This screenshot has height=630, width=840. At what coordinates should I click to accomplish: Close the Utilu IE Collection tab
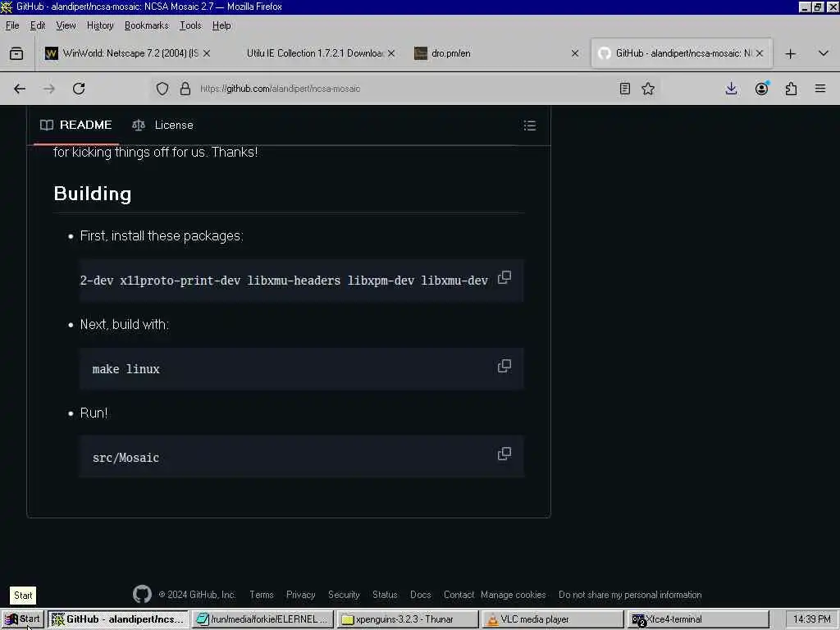391,53
